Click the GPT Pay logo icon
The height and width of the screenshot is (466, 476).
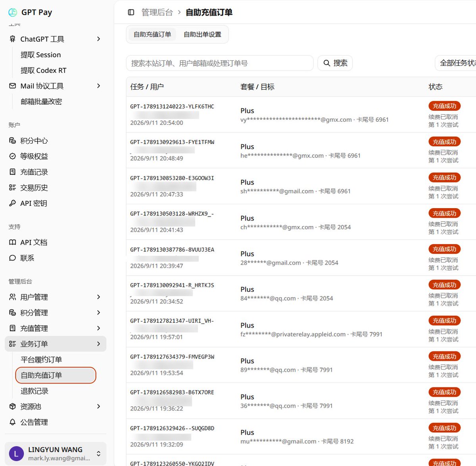(13, 12)
